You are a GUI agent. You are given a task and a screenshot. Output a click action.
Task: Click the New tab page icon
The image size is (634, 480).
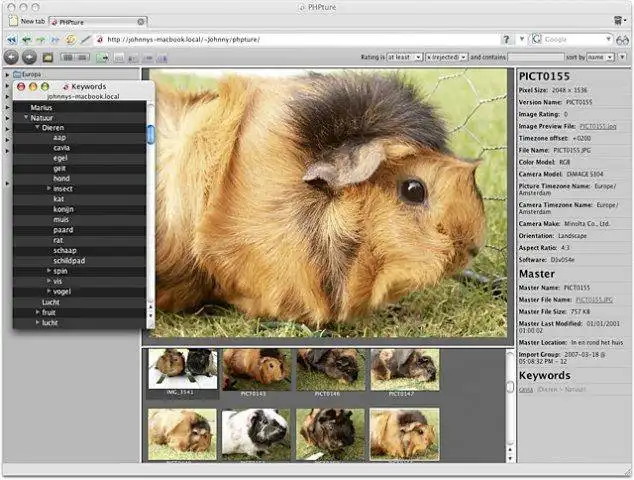[x=13, y=21]
